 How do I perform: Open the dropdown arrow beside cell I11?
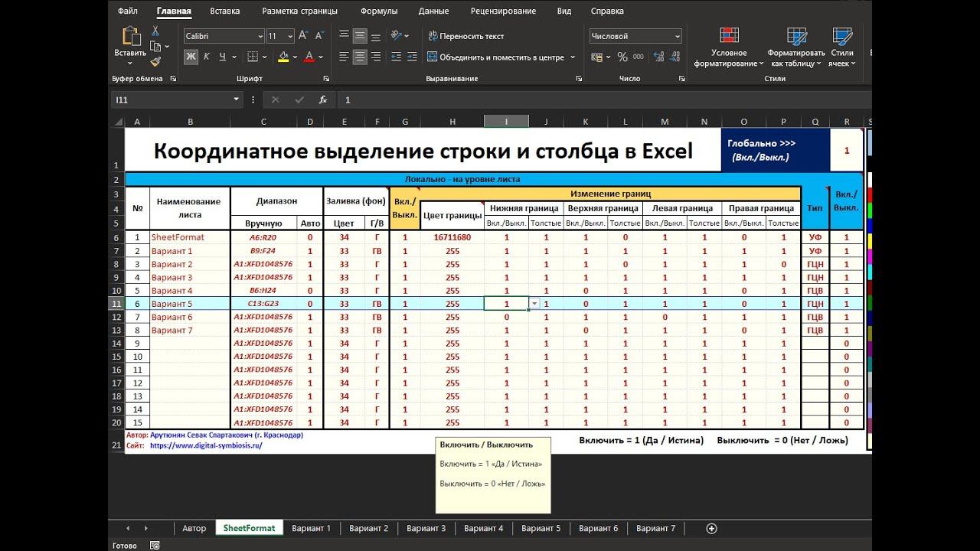pos(534,304)
